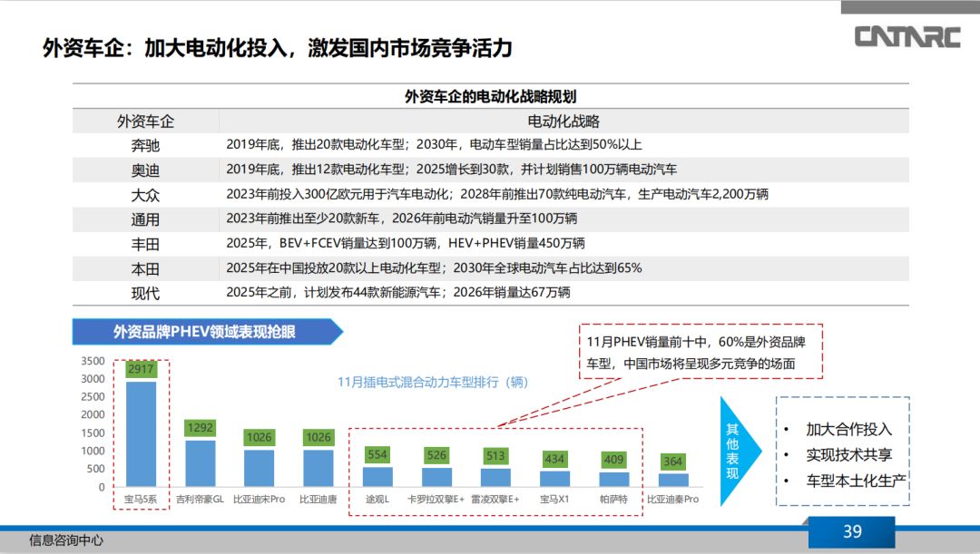Select the 大众 row name cell

pyautogui.click(x=145, y=195)
